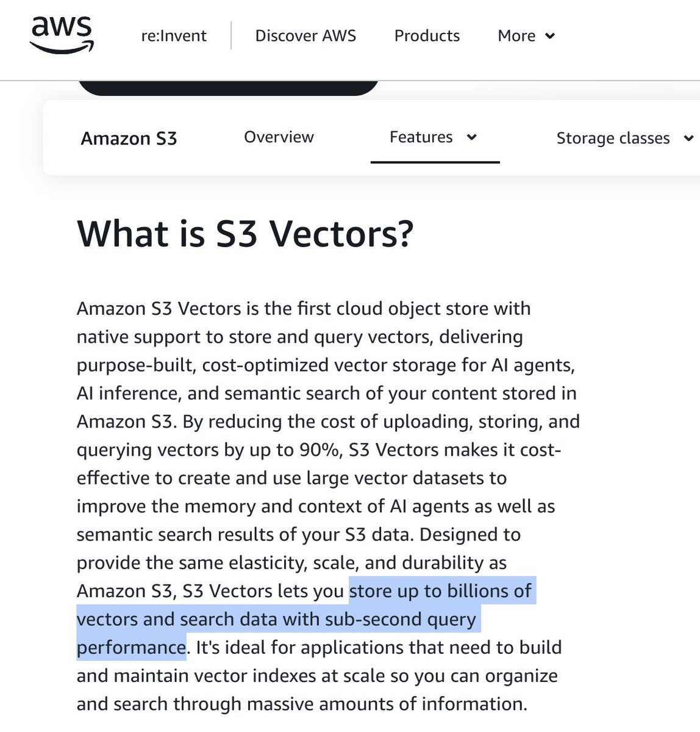Click highlighted text store up to billions of
Screen dimensions: 700x732
coord(440,591)
